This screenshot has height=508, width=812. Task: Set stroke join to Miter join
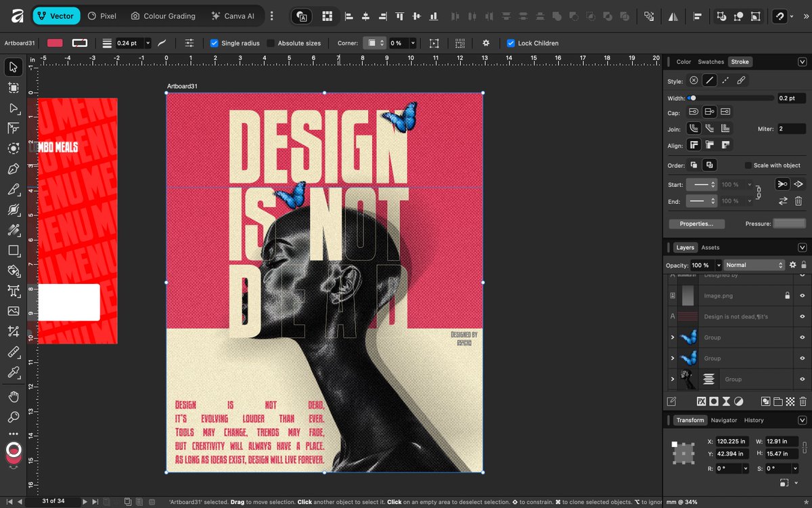tap(725, 128)
